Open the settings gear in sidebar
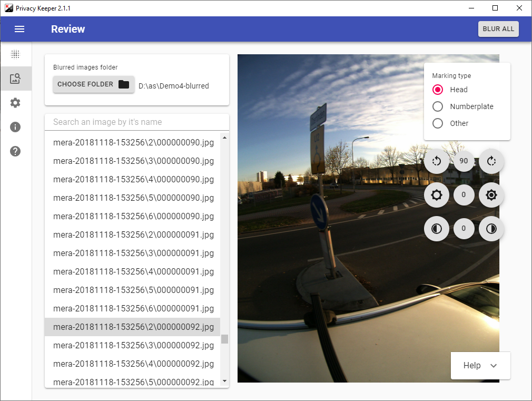The height and width of the screenshot is (401, 532). 15,103
